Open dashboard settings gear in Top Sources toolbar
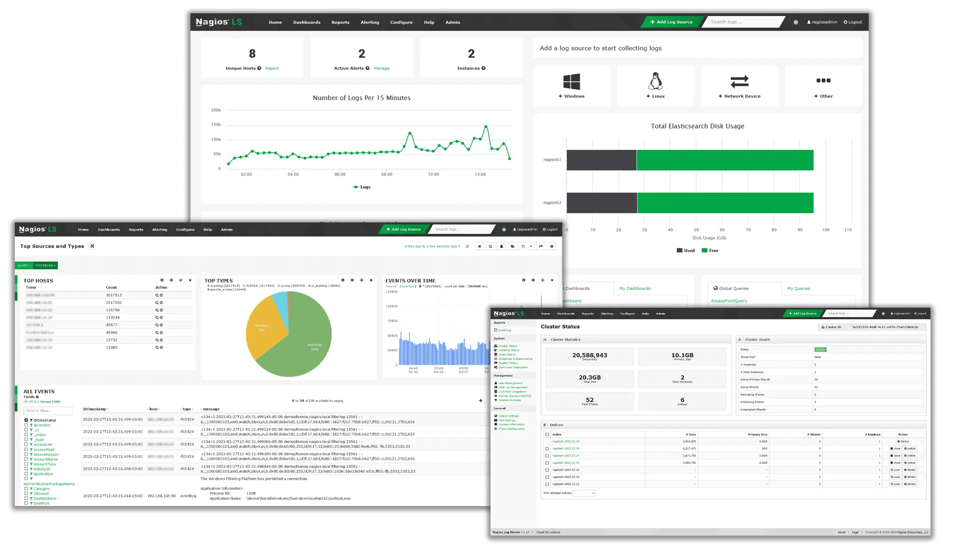Image resolution: width=980 pixels, height=551 pixels. point(552,246)
